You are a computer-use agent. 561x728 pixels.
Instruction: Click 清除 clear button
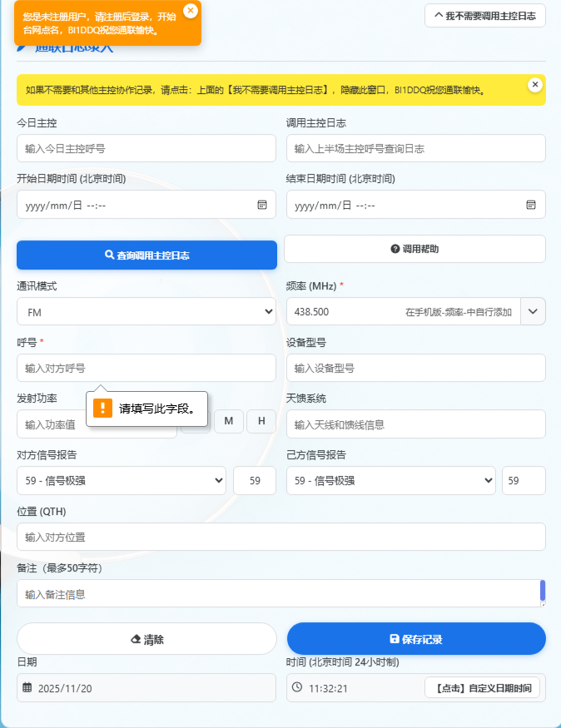click(146, 639)
